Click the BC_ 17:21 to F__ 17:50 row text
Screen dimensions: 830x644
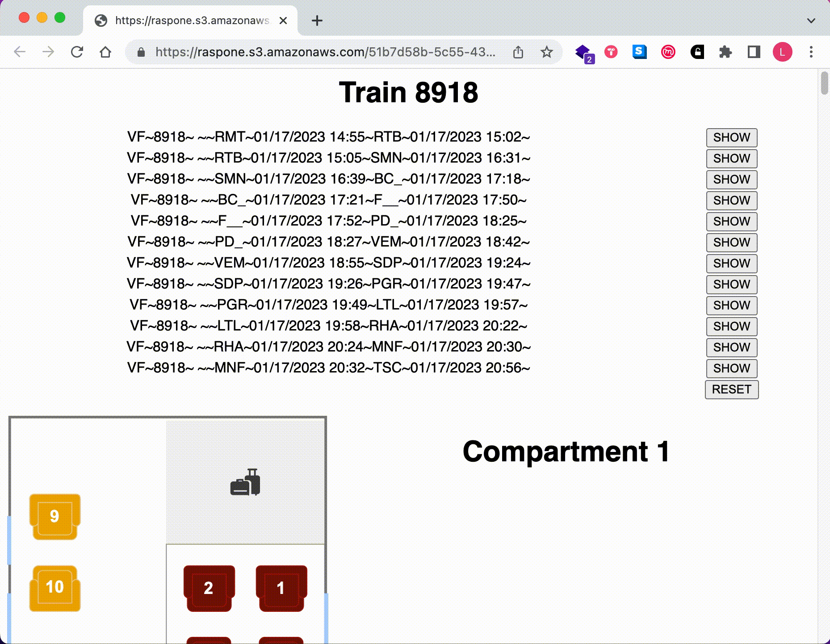329,200
